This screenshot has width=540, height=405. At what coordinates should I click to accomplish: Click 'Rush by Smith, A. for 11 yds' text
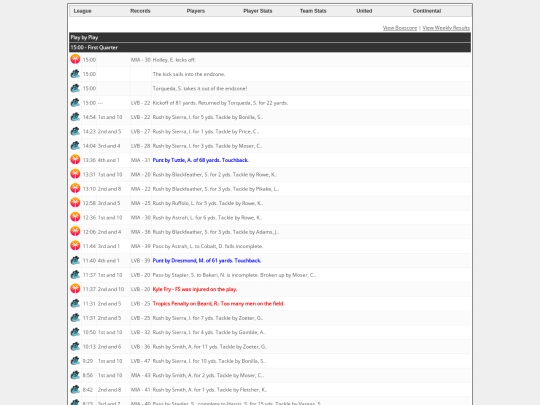210,347
